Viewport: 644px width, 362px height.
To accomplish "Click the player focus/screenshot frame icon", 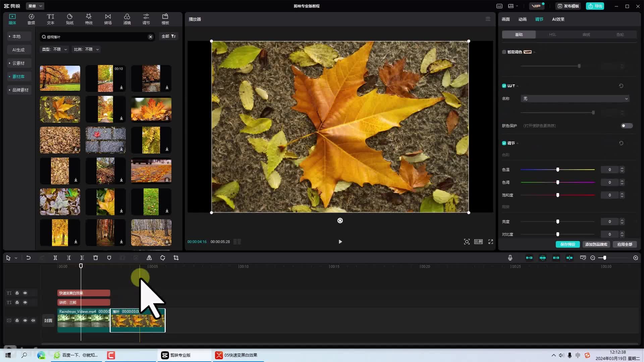I will [x=467, y=242].
